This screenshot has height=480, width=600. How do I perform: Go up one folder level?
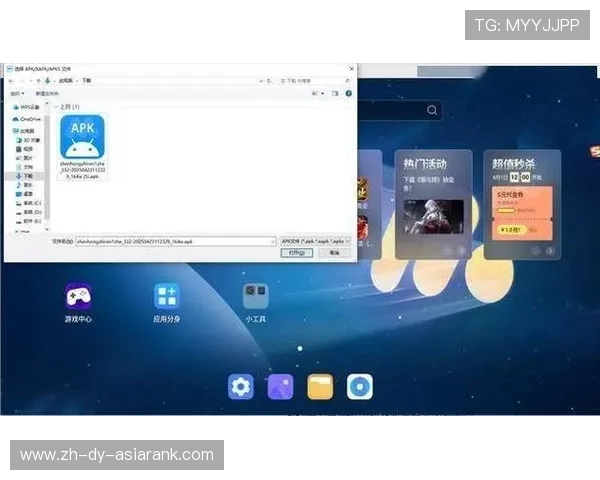click(x=38, y=81)
